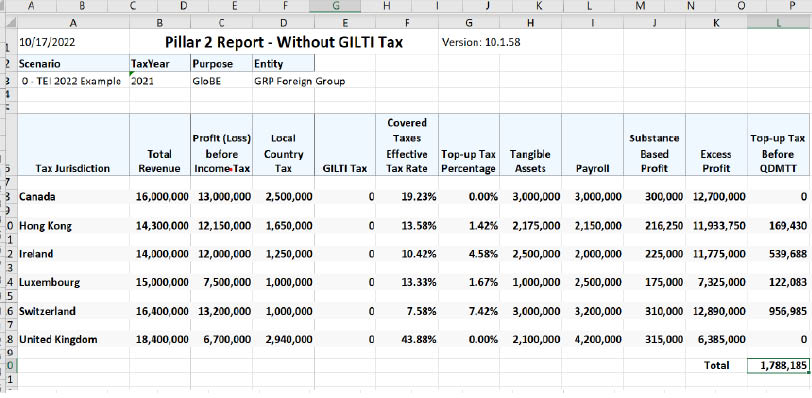Screen dimensions: 812x398
Task: Click Ireland's profit 12,000,000
Action: point(222,254)
